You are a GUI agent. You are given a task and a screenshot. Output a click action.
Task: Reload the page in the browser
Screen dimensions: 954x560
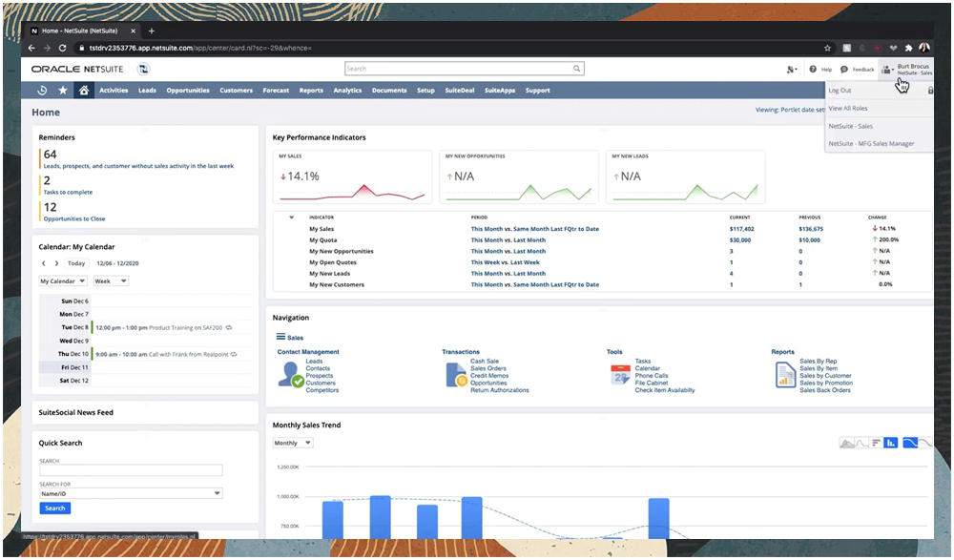pyautogui.click(x=62, y=48)
